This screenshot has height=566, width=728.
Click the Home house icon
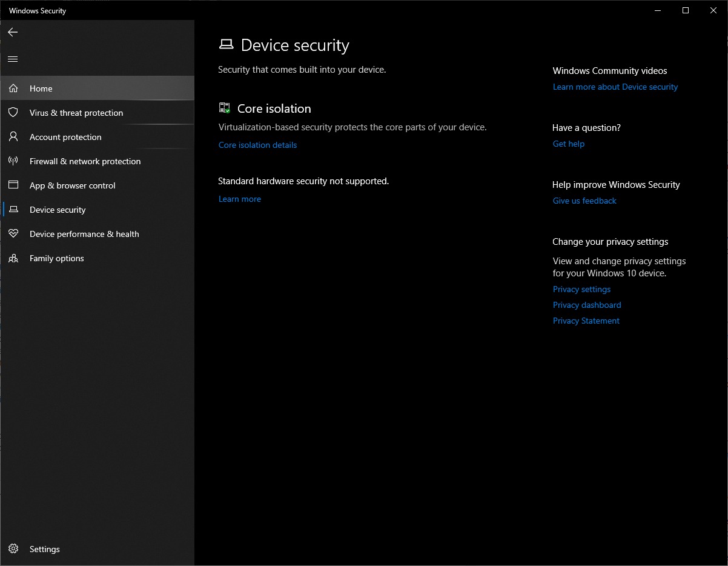pos(13,88)
